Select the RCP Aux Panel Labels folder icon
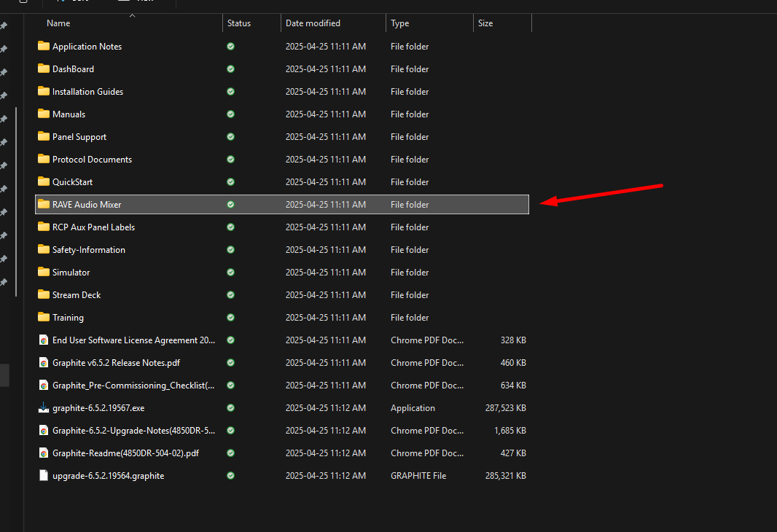 [x=44, y=227]
